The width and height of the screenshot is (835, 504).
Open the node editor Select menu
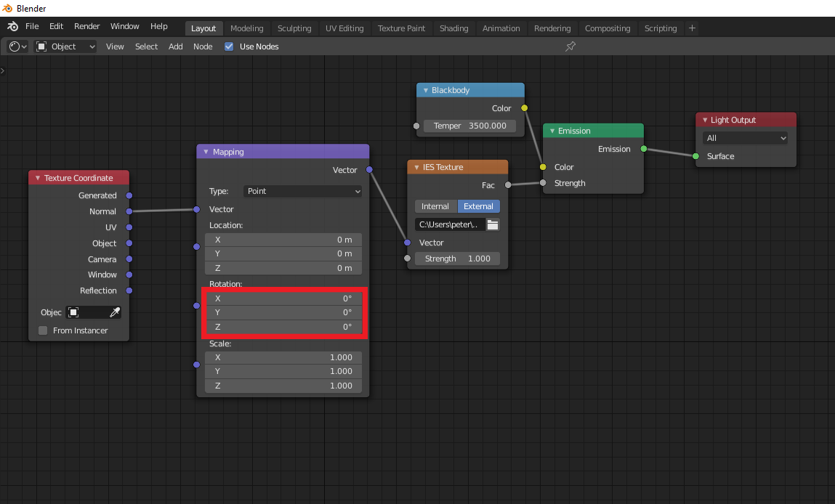pos(147,46)
